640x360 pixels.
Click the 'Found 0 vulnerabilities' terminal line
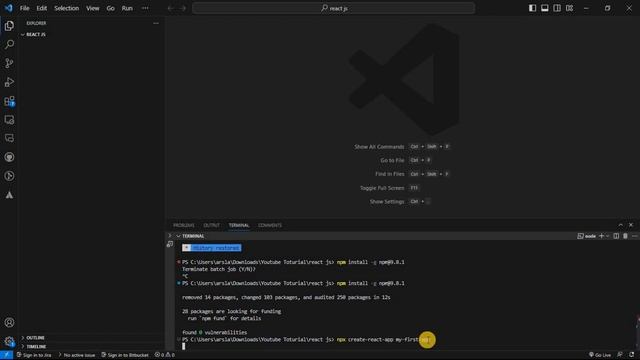click(214, 333)
